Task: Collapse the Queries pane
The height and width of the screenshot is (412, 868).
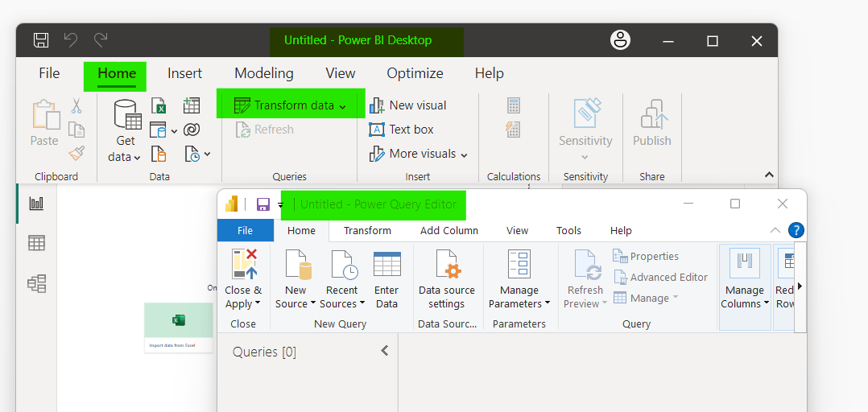Action: pos(385,351)
